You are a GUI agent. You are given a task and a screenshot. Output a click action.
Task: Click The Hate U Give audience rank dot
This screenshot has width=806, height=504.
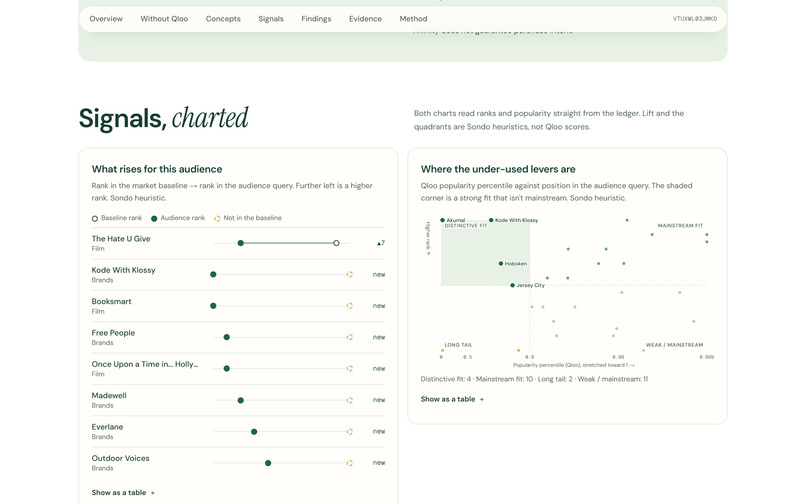[241, 243]
